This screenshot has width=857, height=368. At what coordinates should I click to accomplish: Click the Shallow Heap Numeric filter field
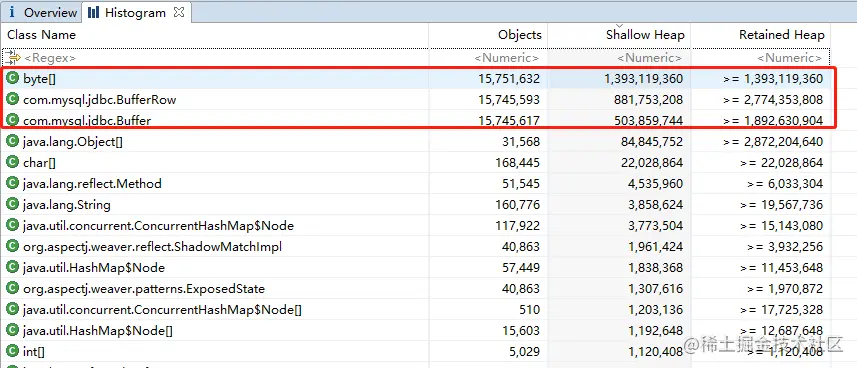tap(619, 57)
